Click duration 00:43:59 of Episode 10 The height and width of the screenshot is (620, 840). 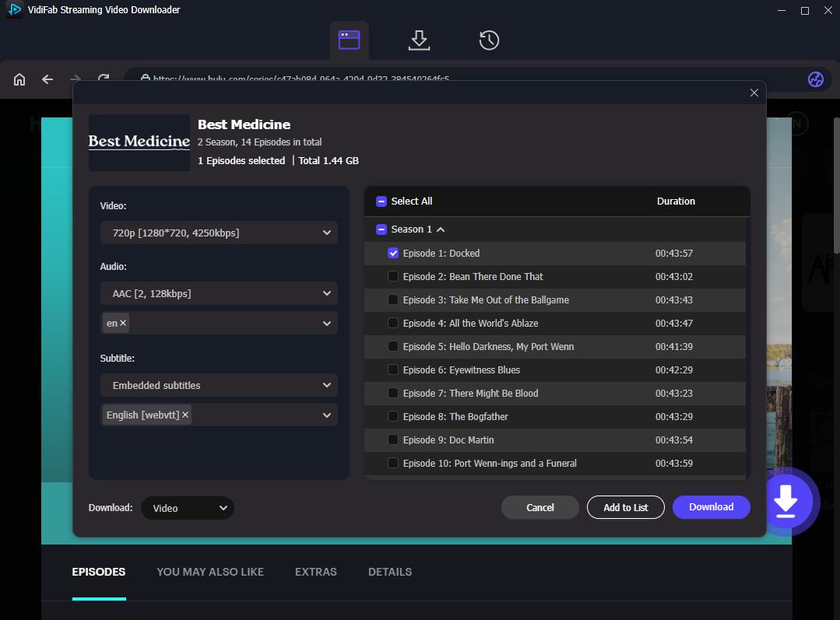tap(674, 463)
